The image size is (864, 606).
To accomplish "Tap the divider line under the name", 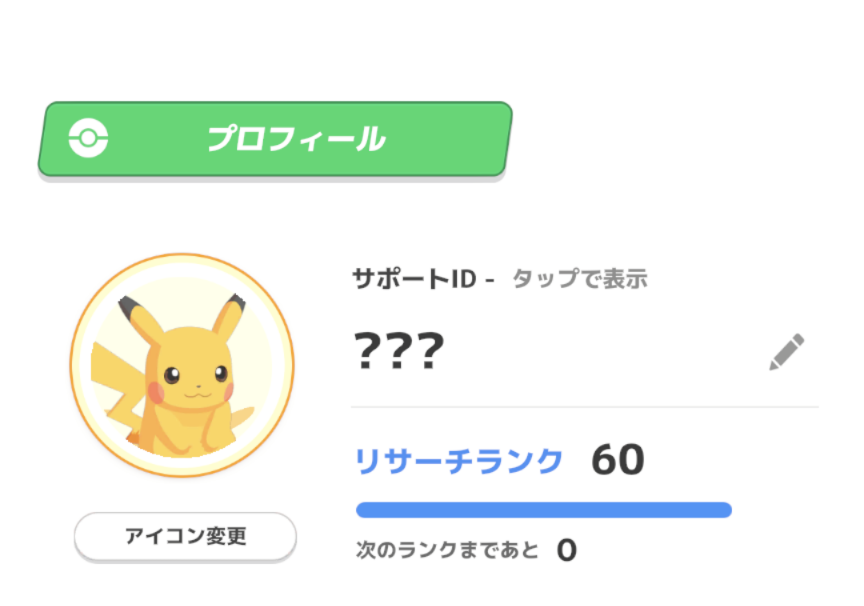I will point(585,407).
